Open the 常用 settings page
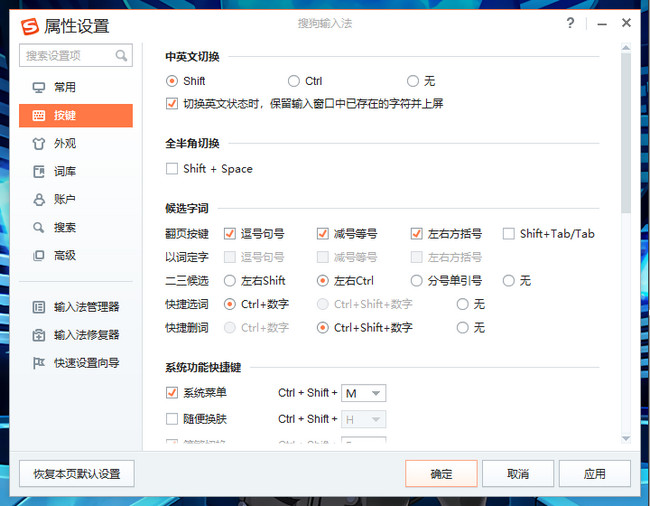 (x=76, y=87)
